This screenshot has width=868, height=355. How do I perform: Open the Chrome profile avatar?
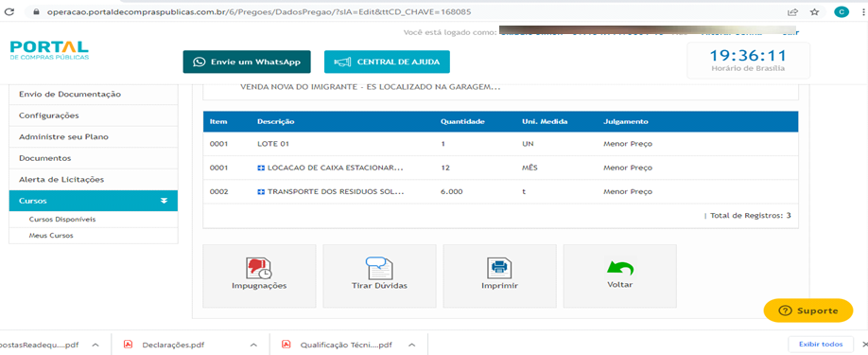841,11
